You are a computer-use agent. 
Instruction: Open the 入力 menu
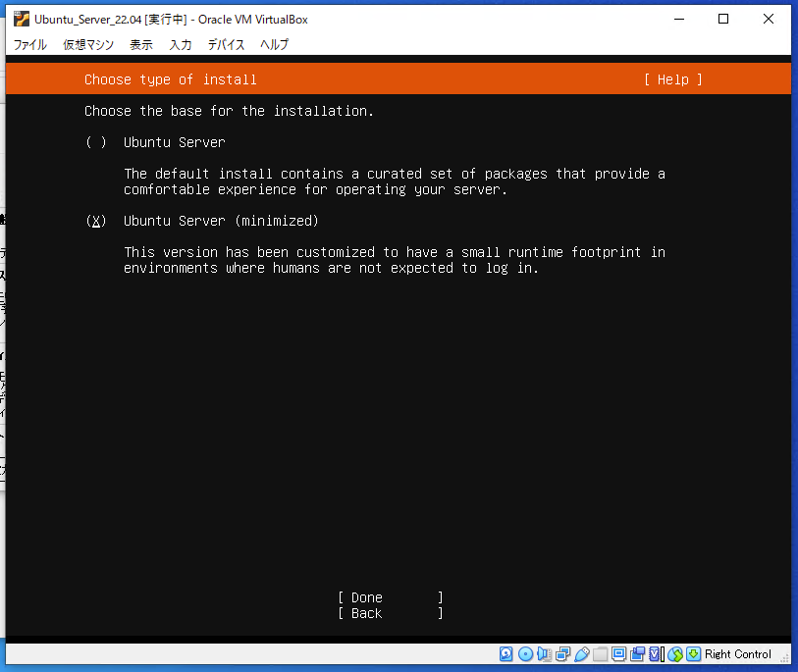(x=181, y=45)
